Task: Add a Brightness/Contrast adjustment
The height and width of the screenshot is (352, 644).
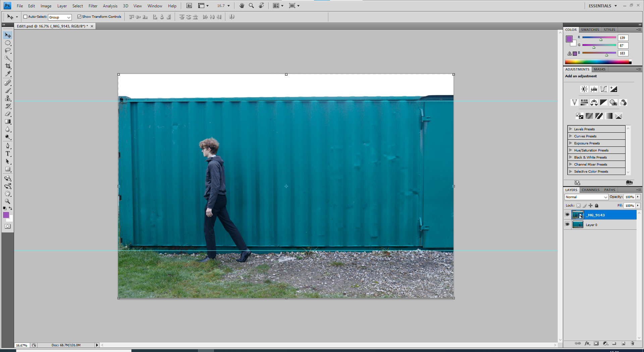Action: pos(584,89)
